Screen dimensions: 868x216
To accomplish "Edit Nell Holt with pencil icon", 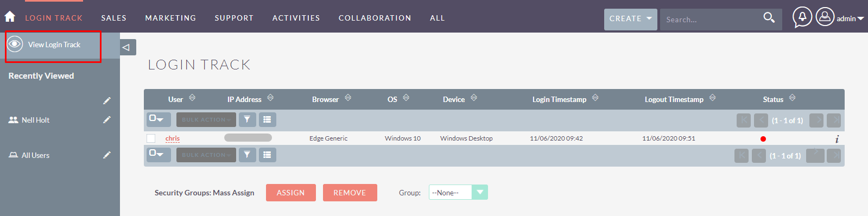I will [x=107, y=119].
